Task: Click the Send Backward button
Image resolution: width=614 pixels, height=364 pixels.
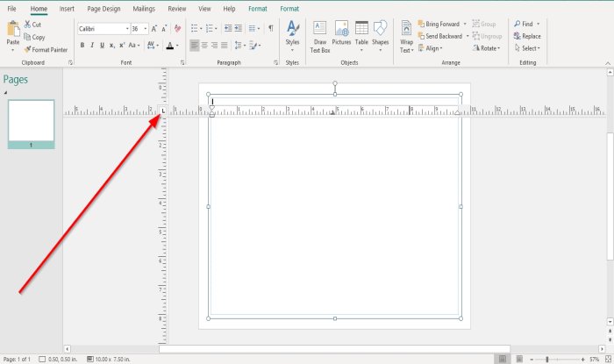Action: pos(439,36)
